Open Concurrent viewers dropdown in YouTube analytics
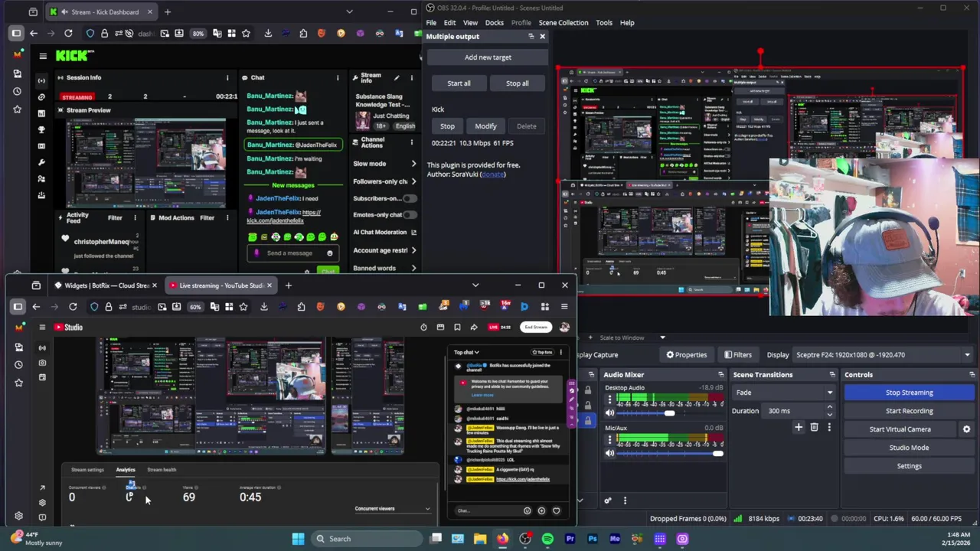 [x=392, y=508]
